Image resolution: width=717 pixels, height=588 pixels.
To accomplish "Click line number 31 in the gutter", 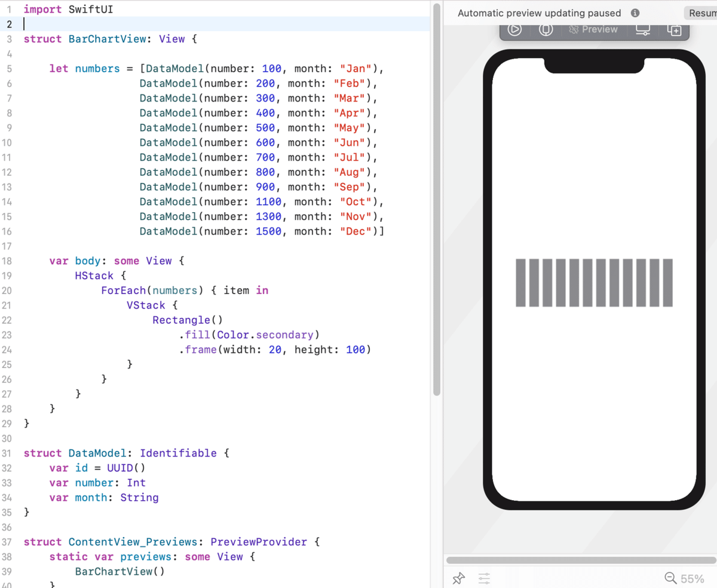I will [x=7, y=453].
